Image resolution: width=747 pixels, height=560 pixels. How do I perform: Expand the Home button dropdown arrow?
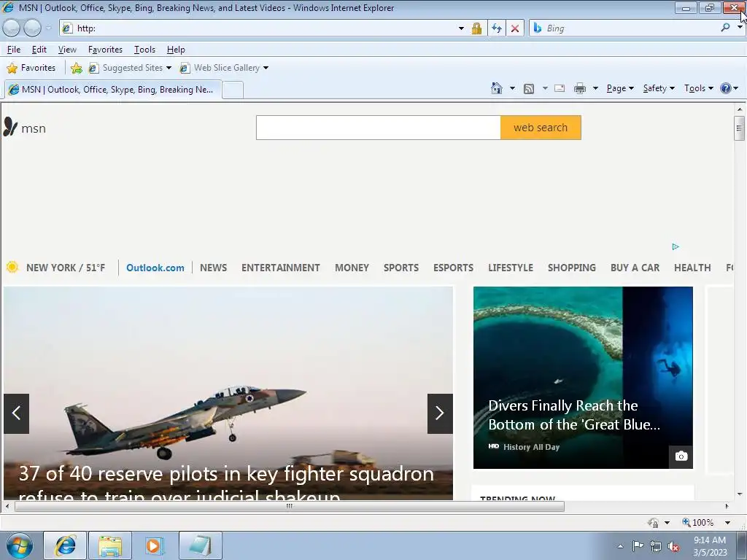coord(512,88)
